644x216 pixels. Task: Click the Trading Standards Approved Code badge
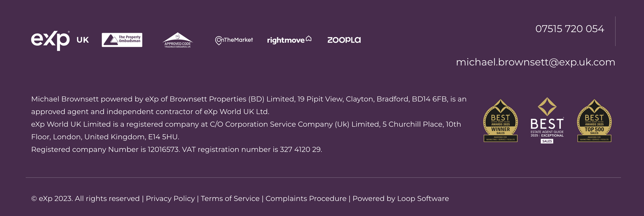pos(177,40)
